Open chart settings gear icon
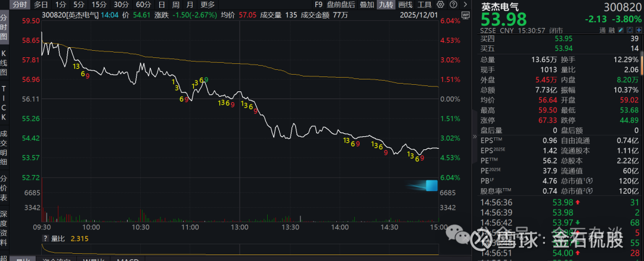Viewport: 644px width, 261px height. 440,5
